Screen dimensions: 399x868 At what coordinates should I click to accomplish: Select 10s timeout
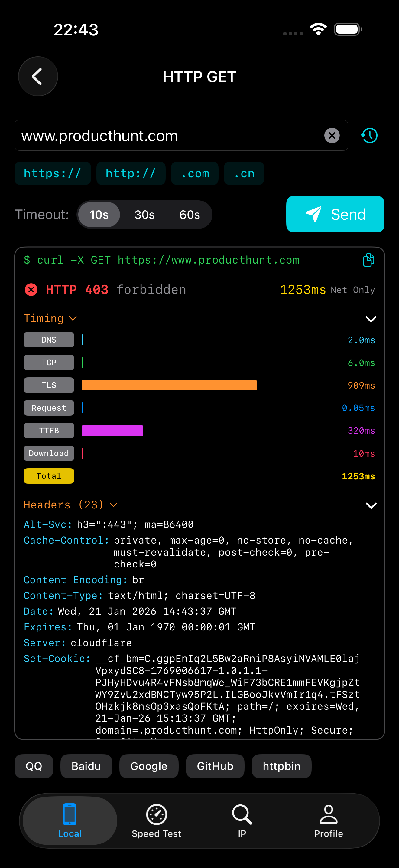click(99, 215)
